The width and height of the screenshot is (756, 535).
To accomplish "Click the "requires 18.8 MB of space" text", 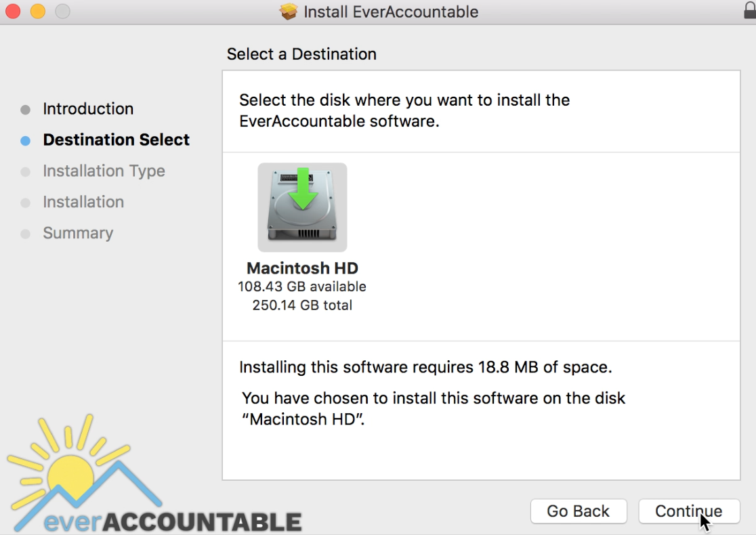I will coord(511,367).
